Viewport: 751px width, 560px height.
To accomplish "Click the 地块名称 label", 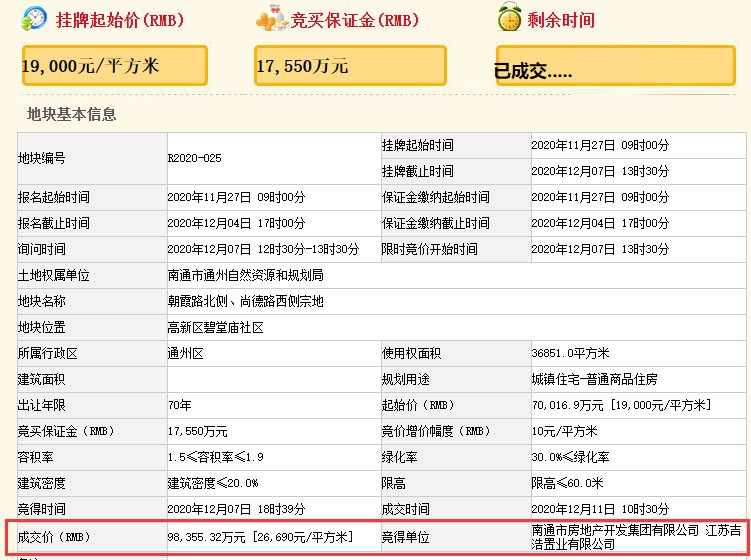I will click(42, 301).
